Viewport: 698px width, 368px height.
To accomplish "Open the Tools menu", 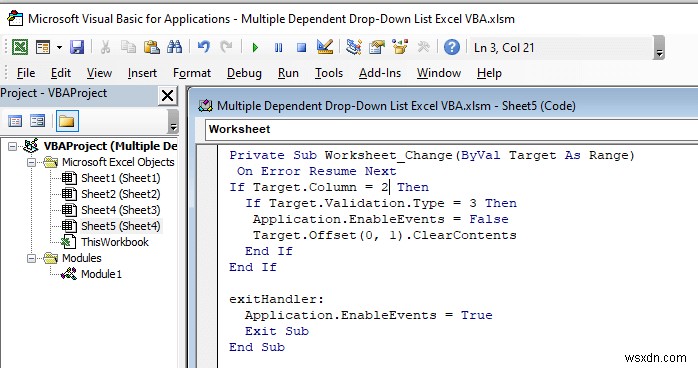I will click(x=329, y=73).
